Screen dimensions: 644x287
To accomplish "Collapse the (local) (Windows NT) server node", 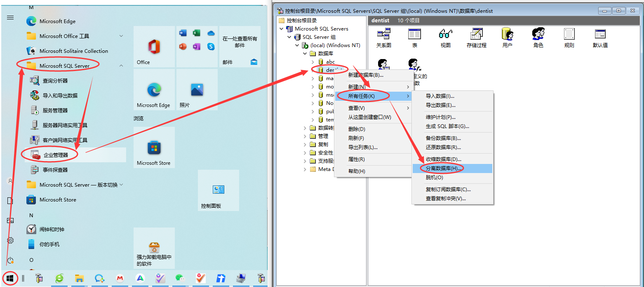I will point(297,45).
